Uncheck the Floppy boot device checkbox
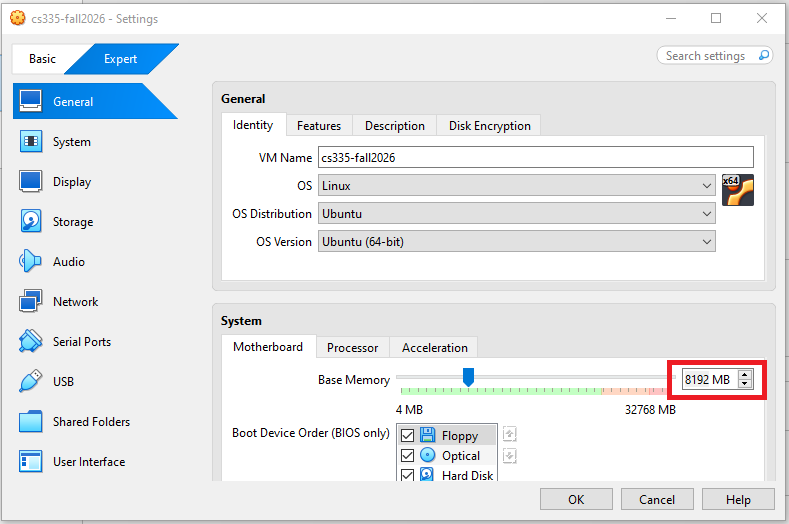Image resolution: width=789 pixels, height=524 pixels. (x=407, y=436)
